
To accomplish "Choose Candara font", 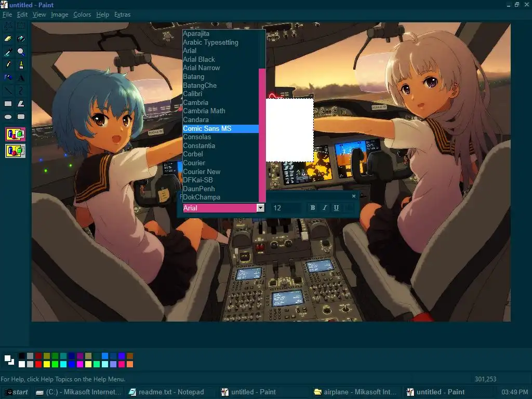I will coord(220,120).
